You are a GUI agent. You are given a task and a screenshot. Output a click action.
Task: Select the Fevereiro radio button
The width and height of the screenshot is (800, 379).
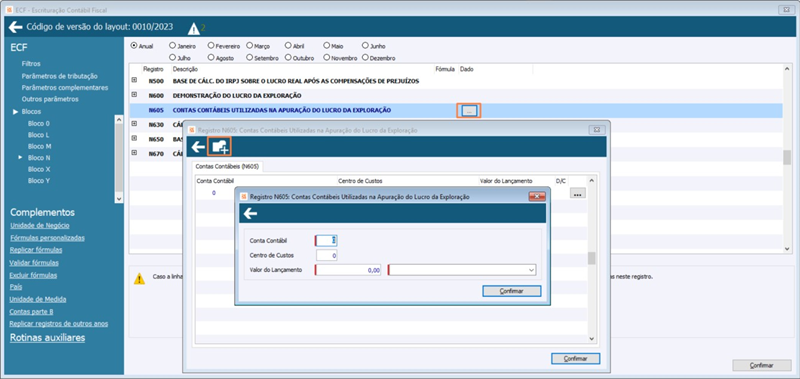(211, 45)
